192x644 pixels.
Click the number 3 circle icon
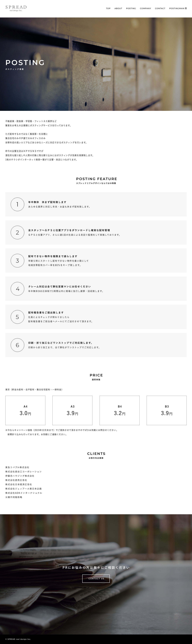(x=17, y=261)
